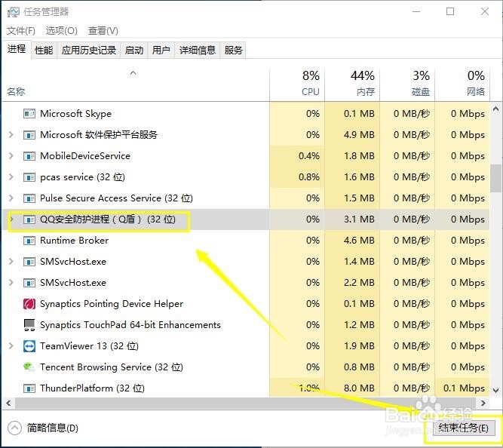Expand the QQ安全防护进程 row
Image resolution: width=503 pixels, height=448 pixels.
(x=11, y=219)
